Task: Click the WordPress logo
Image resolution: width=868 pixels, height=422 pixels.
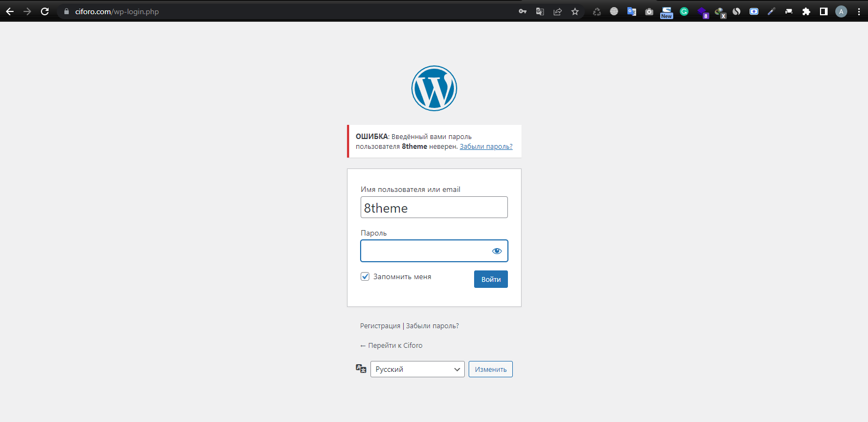Action: [434, 88]
